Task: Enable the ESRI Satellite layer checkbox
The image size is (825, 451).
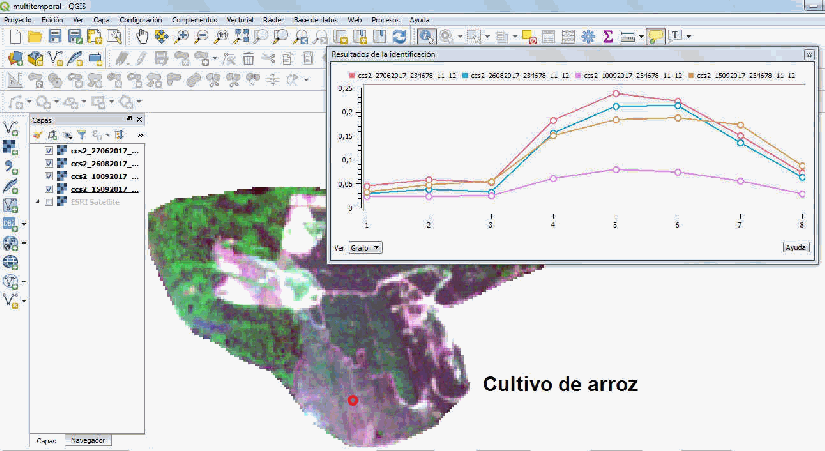Action: [x=50, y=201]
